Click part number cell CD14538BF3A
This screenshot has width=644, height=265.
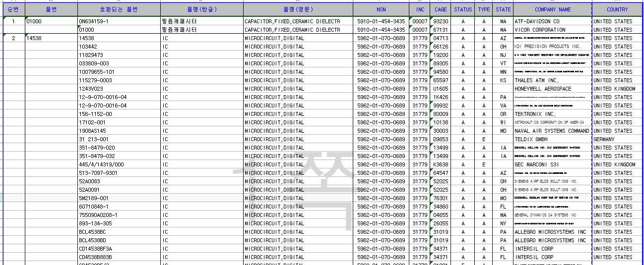pyautogui.click(x=119, y=249)
